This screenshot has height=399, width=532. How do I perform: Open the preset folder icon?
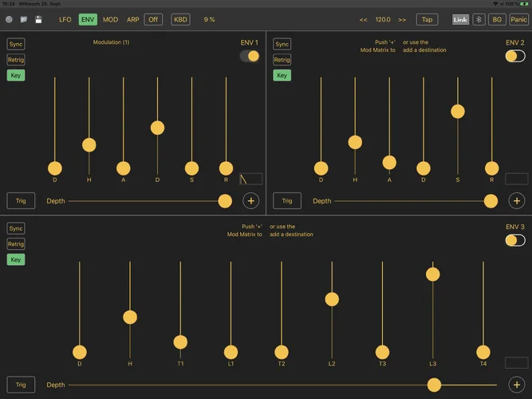pyautogui.click(x=23, y=19)
